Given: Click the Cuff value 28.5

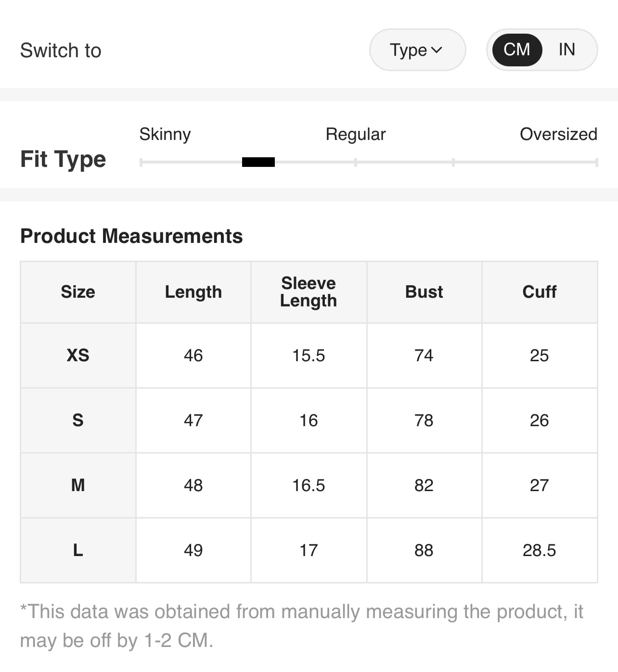Looking at the screenshot, I should click(x=540, y=550).
